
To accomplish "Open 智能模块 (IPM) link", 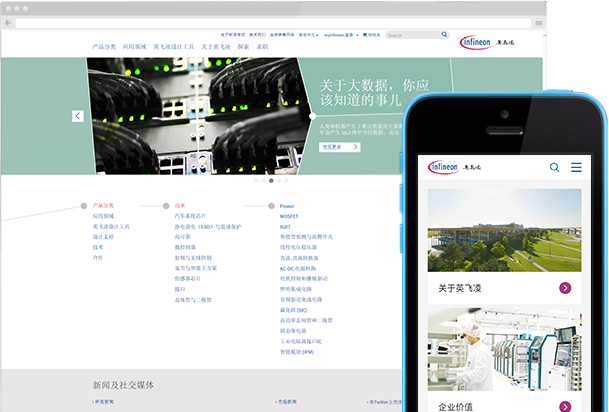I will 297,352.
